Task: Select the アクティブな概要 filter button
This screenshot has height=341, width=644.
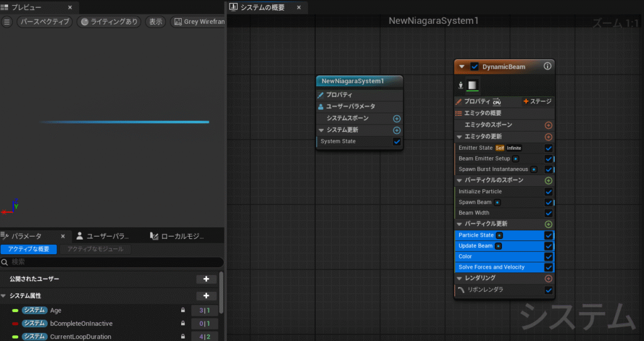Action: pyautogui.click(x=29, y=249)
